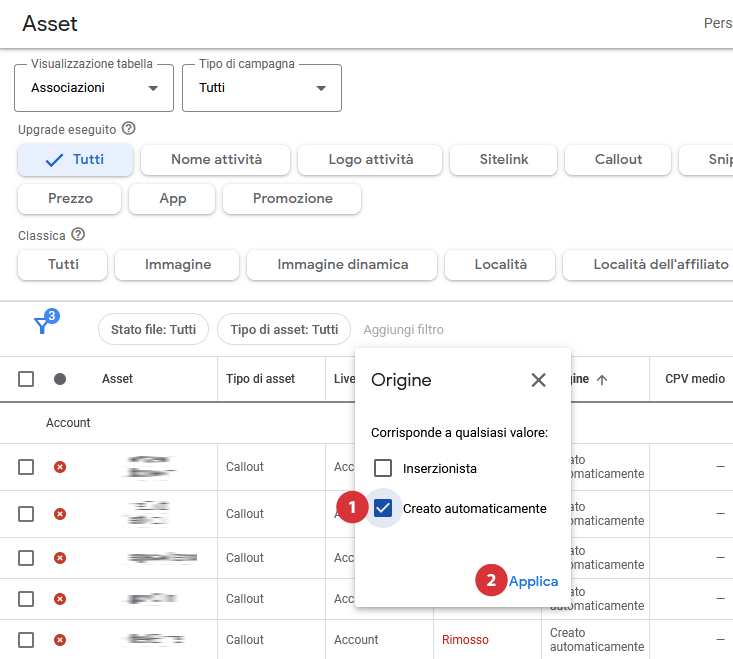This screenshot has width=733, height=659.
Task: Toggle the select-all checkbox in table header
Action: pos(26,379)
